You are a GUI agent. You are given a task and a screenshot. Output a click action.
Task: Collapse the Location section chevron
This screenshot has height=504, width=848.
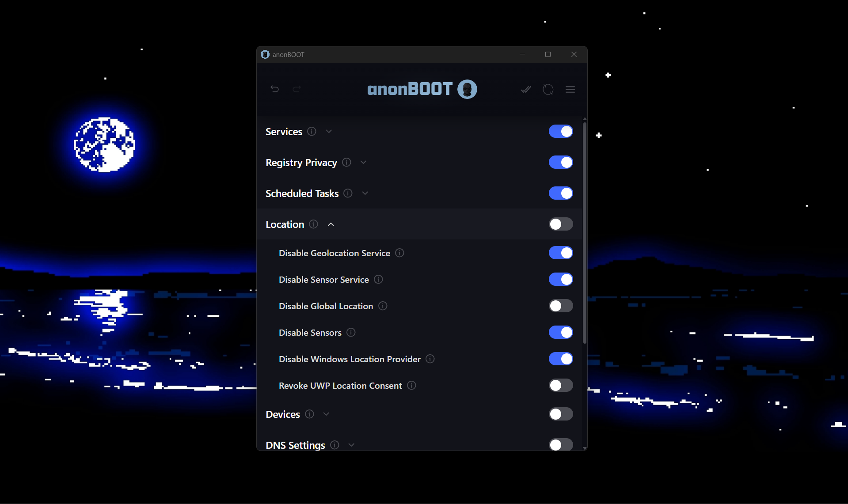pos(331,224)
